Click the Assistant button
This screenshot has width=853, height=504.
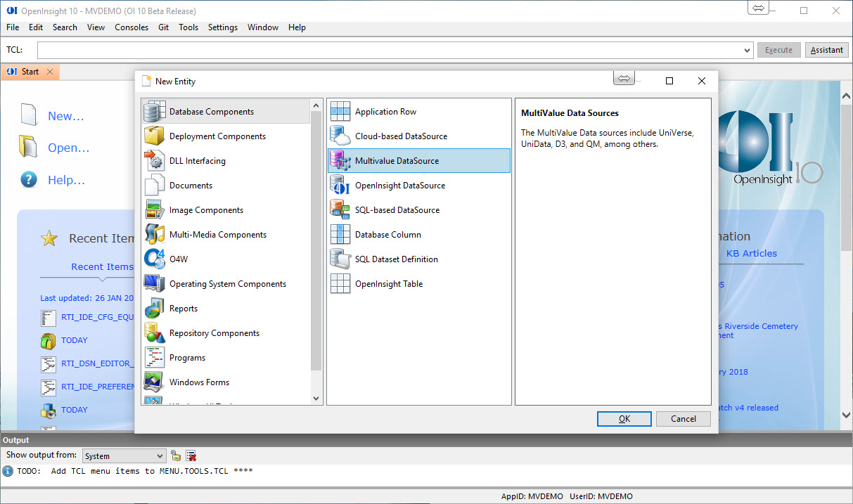pyautogui.click(x=827, y=50)
